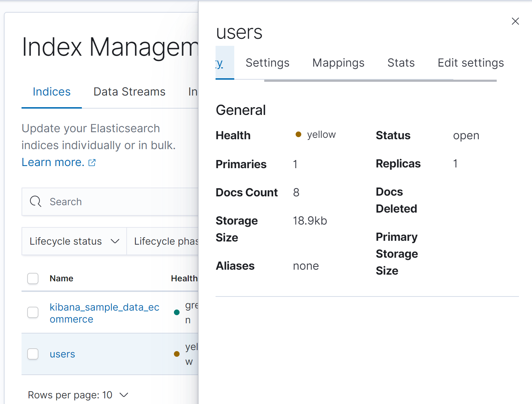Go to the Edit settings tab
Image resolution: width=532 pixels, height=404 pixels.
click(471, 63)
